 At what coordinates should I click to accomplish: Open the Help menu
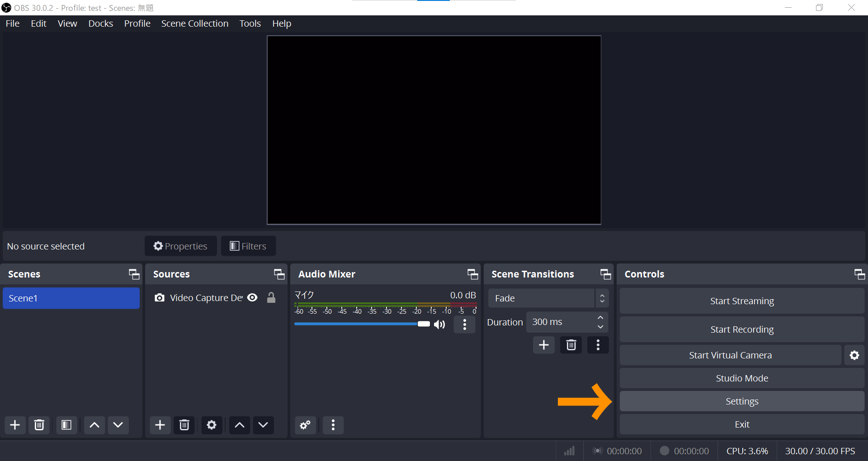(x=282, y=24)
